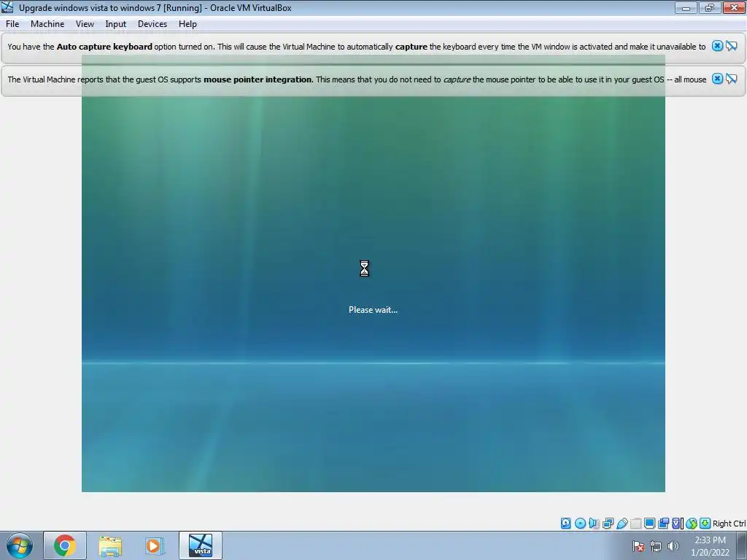Screen dimensions: 747x560
Task: Click the display status icon
Action: pyautogui.click(x=649, y=524)
